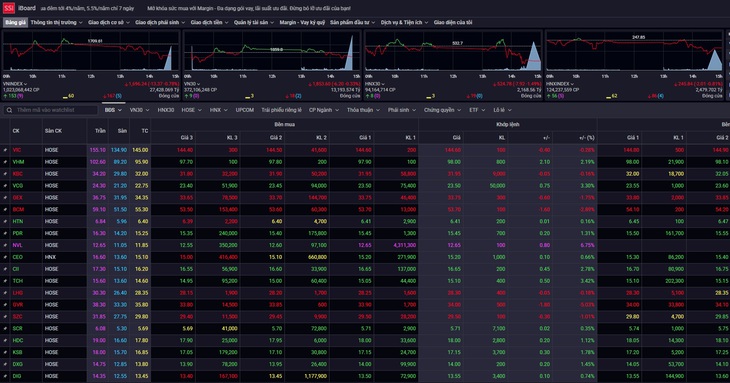This screenshot has width=730, height=383.
Task: Open the CP Ngành dropdown
Action: (324, 110)
